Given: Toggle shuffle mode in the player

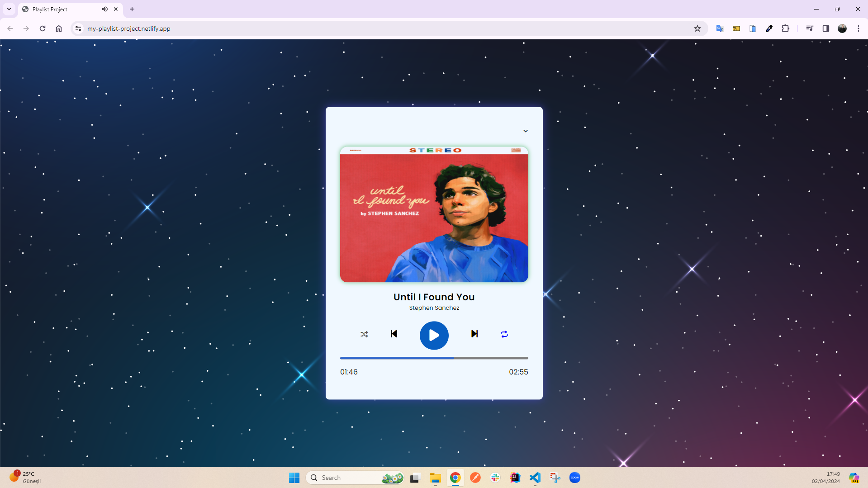Looking at the screenshot, I should [364, 334].
